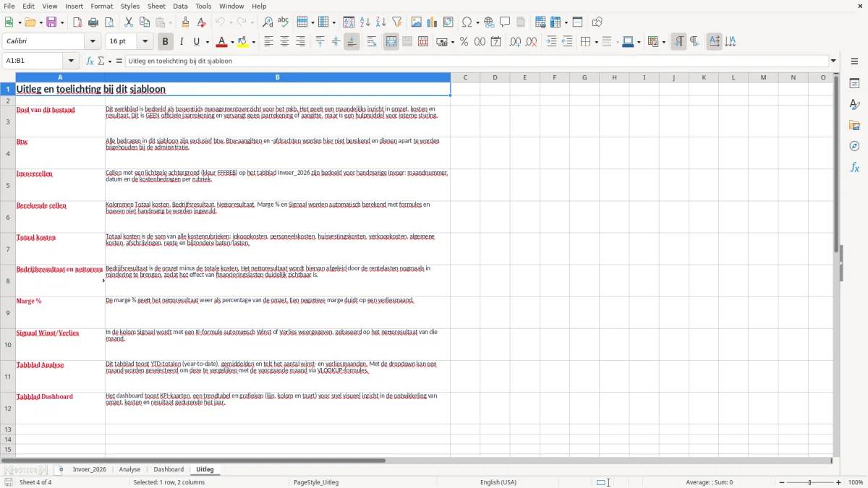The image size is (868, 488).
Task: Toggle Wrap Text button
Action: click(x=372, y=42)
